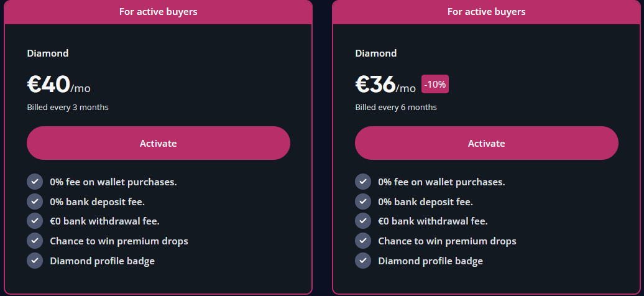Image resolution: width=644 pixels, height=296 pixels.
Task: Click checkmark beside wallet purchases in 6-month plan
Action: 363,182
